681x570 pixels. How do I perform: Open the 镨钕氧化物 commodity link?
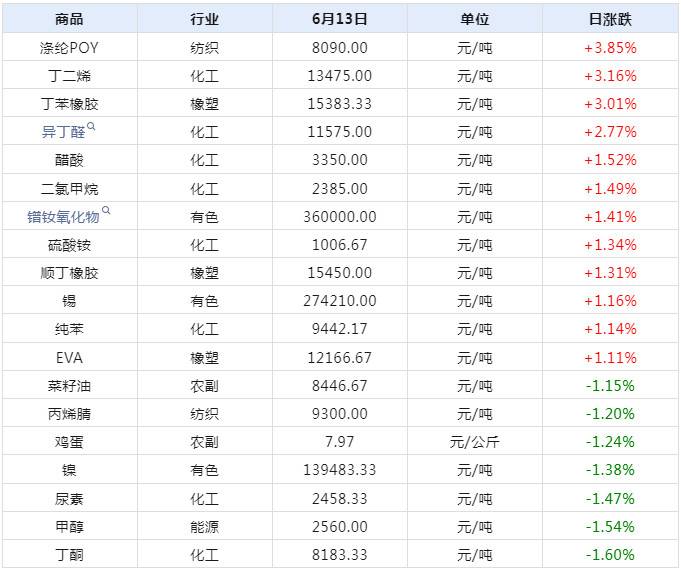point(64,217)
